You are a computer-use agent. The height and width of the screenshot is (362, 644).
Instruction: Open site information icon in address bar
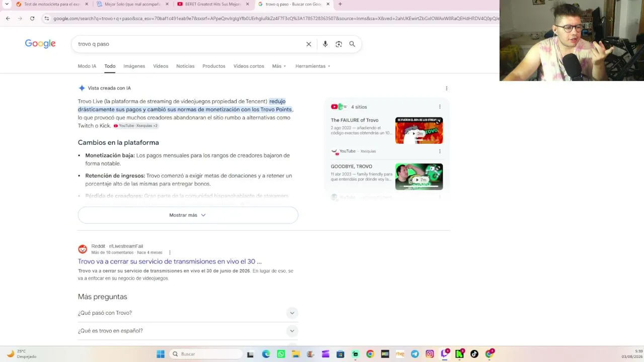[x=47, y=19]
